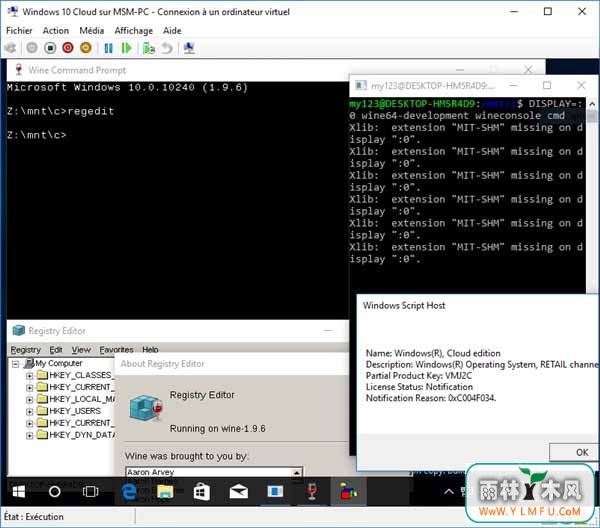Click the Hyper-V connection icon in the main title bar

pyautogui.click(x=13, y=11)
